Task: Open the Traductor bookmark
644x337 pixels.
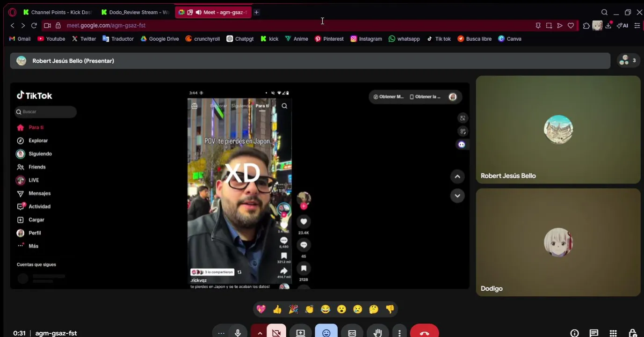Action: pyautogui.click(x=118, y=39)
